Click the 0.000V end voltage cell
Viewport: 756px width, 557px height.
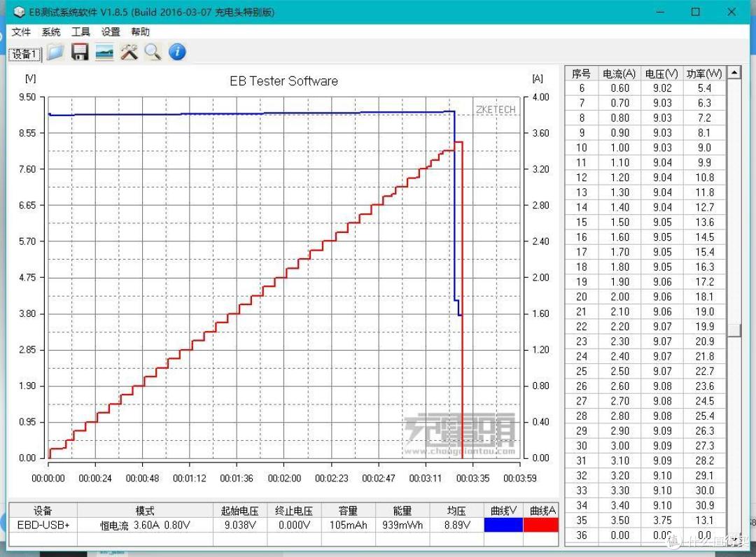[x=294, y=525]
